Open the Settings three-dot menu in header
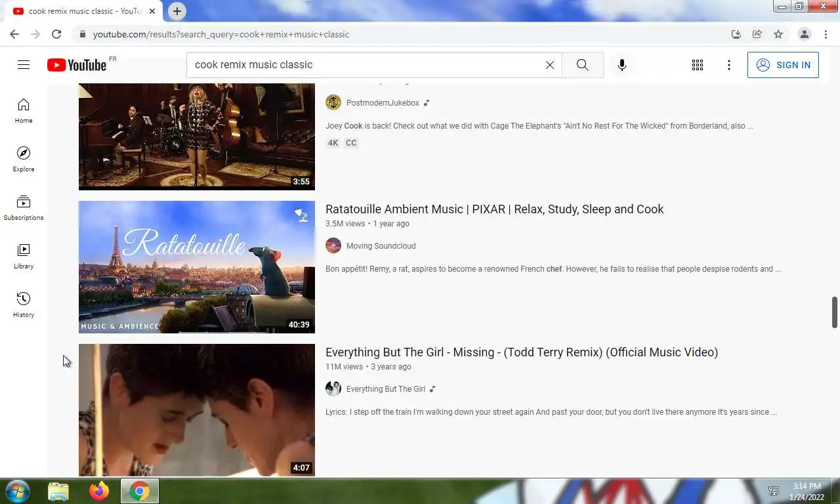840x504 pixels. point(729,64)
